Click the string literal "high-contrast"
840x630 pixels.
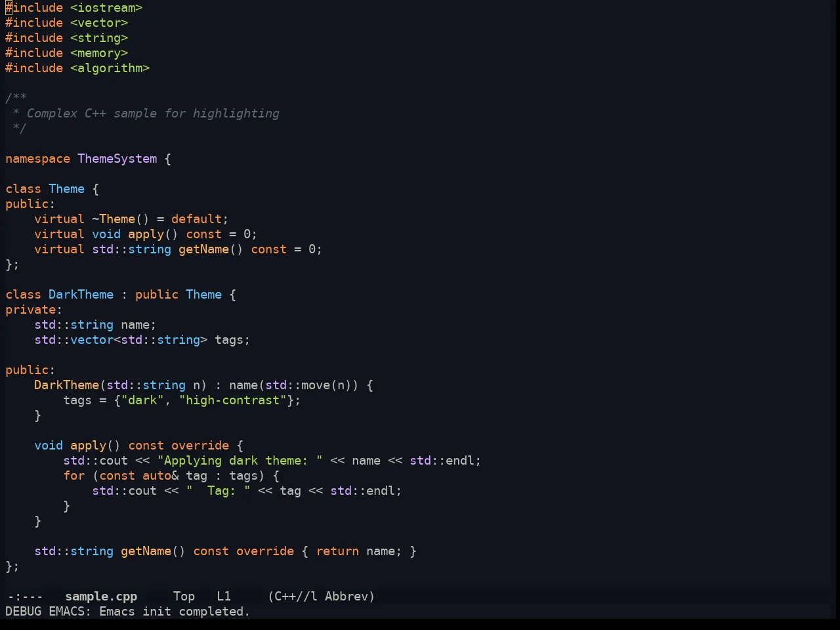pos(233,400)
